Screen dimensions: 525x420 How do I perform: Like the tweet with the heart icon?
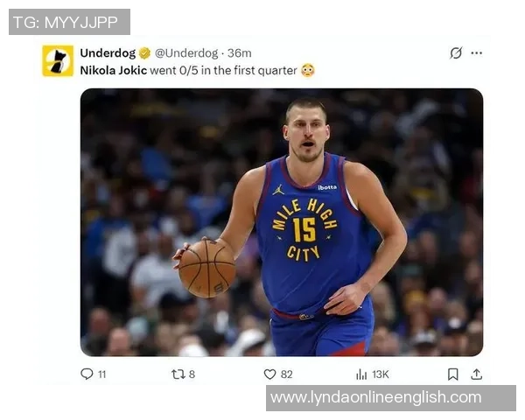(269, 374)
